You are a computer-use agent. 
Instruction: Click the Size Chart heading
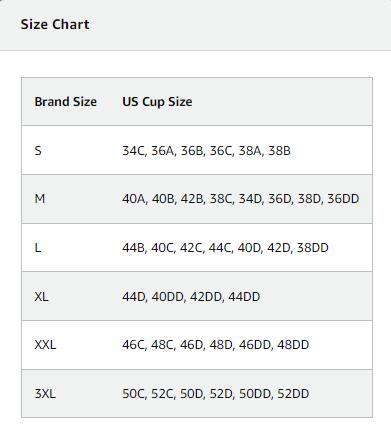point(55,24)
